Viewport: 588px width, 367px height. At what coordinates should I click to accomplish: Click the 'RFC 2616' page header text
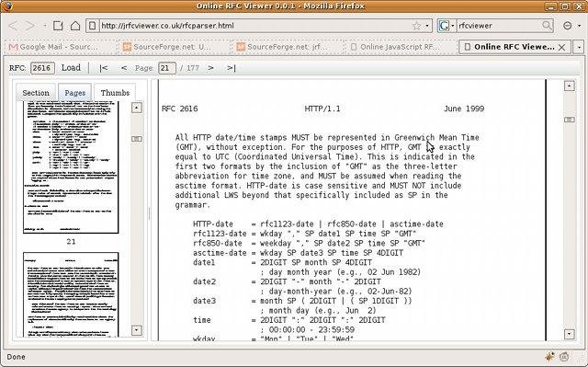[180, 109]
